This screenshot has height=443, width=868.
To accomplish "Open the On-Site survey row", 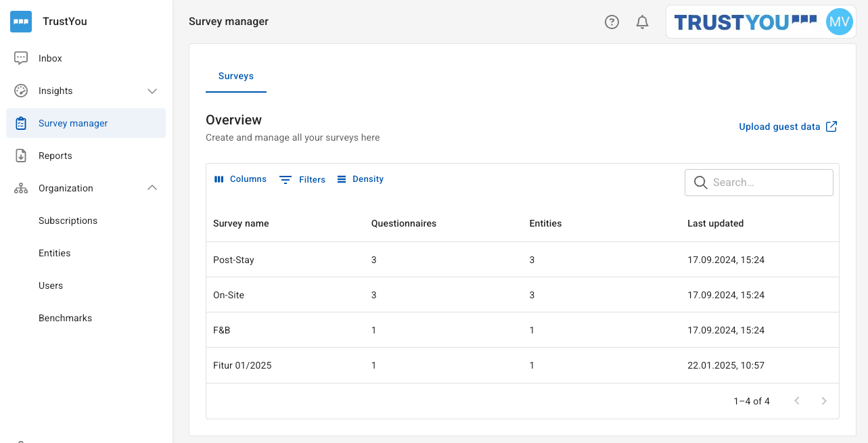I will [x=522, y=295].
